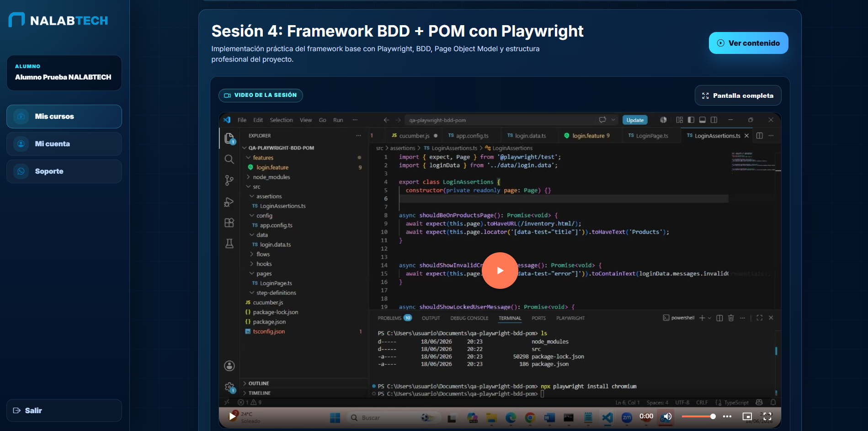Click the Windows Start icon in the video taskbar
This screenshot has width=868, height=431.
pos(335,417)
